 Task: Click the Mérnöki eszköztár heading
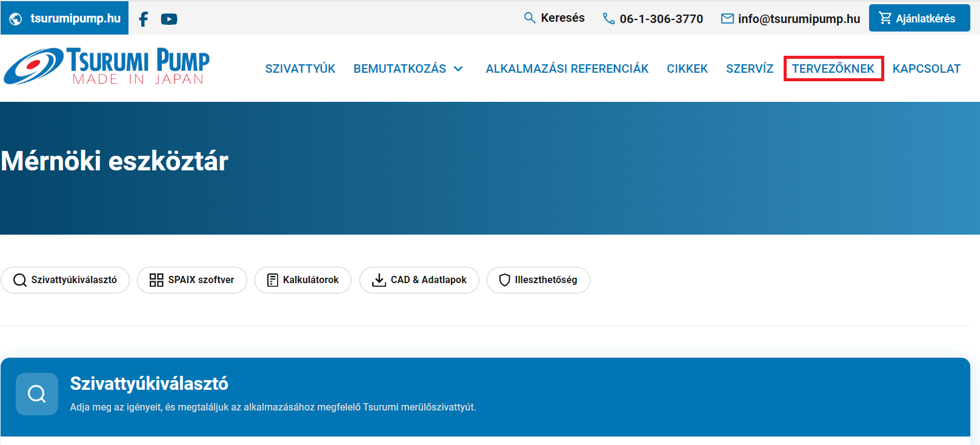tap(115, 161)
